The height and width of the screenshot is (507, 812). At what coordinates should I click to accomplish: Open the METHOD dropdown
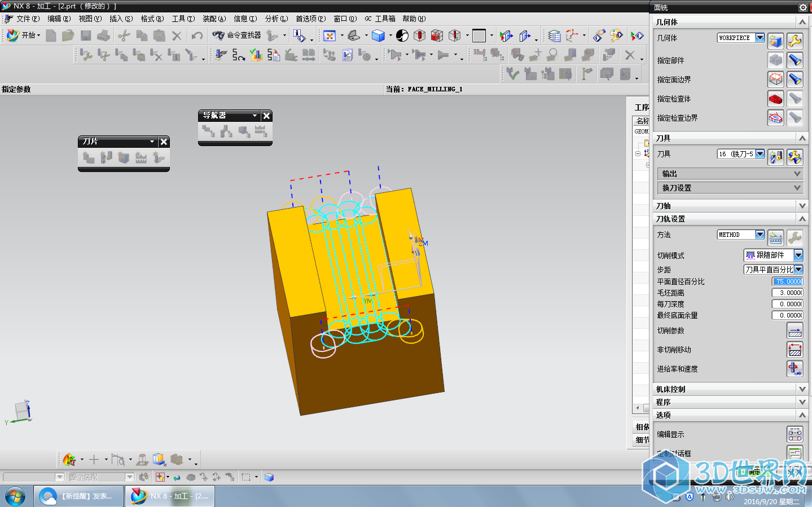[x=760, y=235]
